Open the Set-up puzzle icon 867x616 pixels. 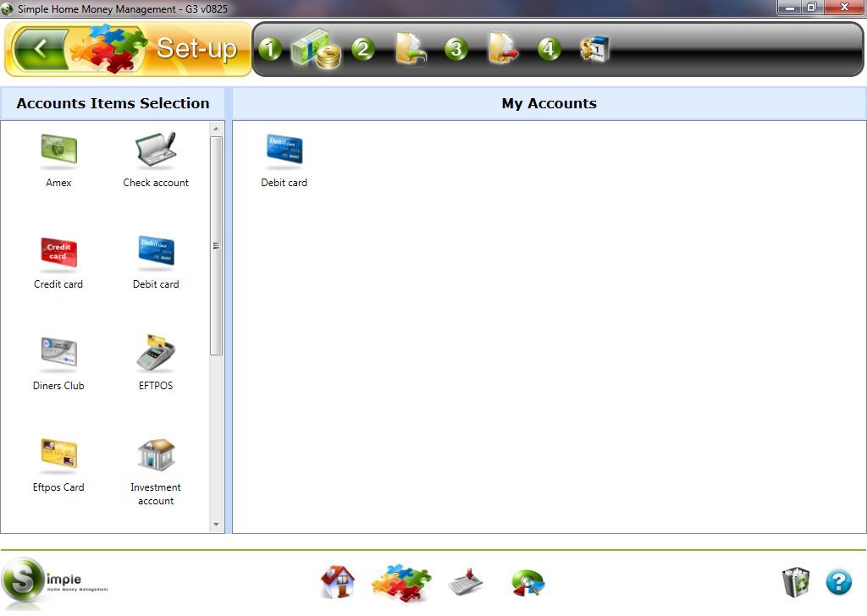(x=400, y=581)
